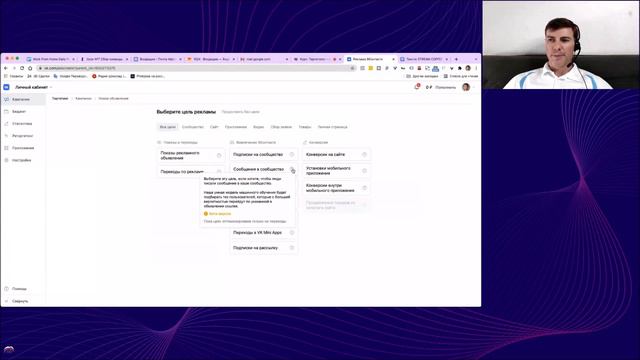The height and width of the screenshot is (360, 640).
Task: Open the Chrome three-dot menu
Action: tap(476, 68)
